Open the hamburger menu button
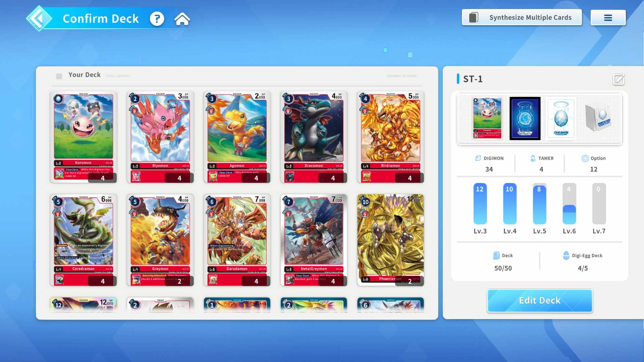The image size is (644, 362). 608,18
